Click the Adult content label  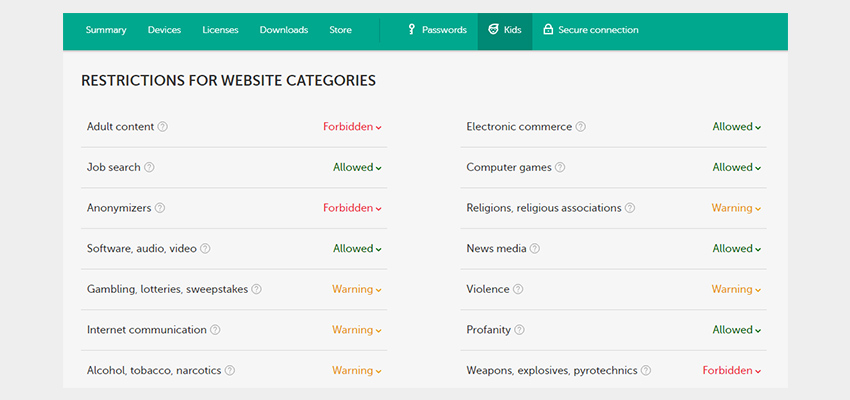(x=120, y=127)
